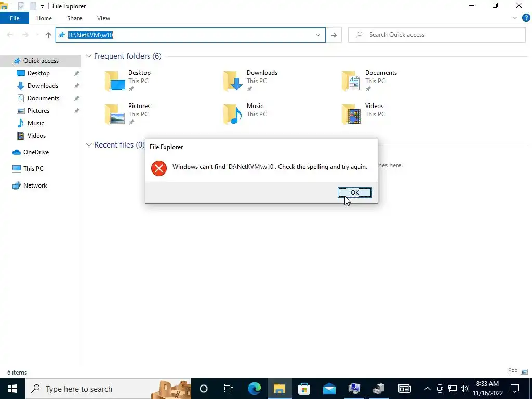Expand the address bar history dropdown
Screen dimensions: 532x399
click(318, 35)
